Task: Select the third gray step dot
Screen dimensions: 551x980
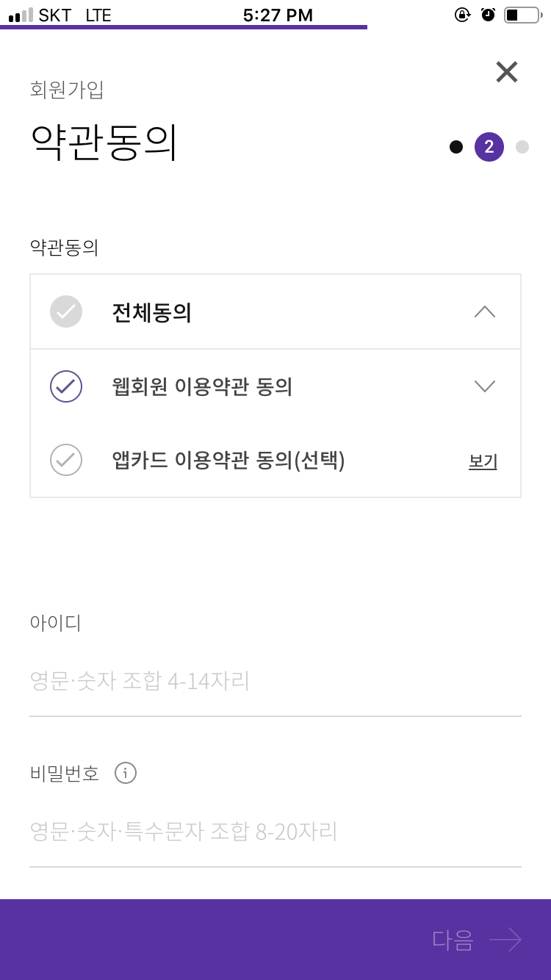Action: pyautogui.click(x=522, y=147)
